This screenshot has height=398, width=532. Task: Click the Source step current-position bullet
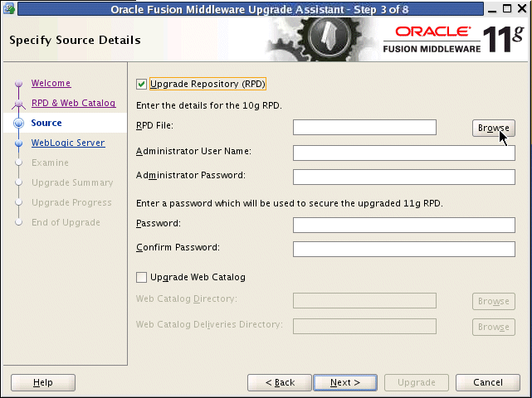[18, 123]
